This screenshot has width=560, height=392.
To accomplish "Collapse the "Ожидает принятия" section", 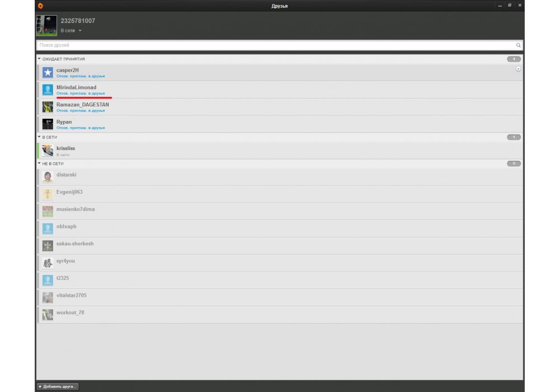I will pyautogui.click(x=39, y=59).
